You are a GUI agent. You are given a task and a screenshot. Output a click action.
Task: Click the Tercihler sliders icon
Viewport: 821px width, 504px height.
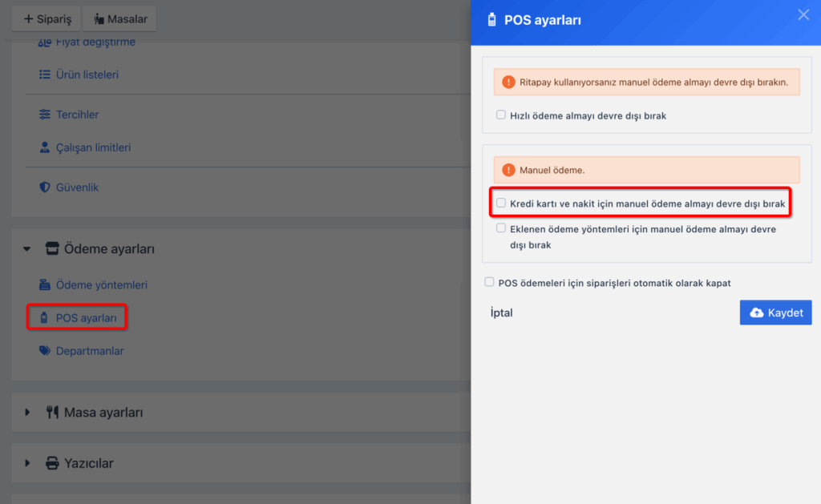click(45, 115)
